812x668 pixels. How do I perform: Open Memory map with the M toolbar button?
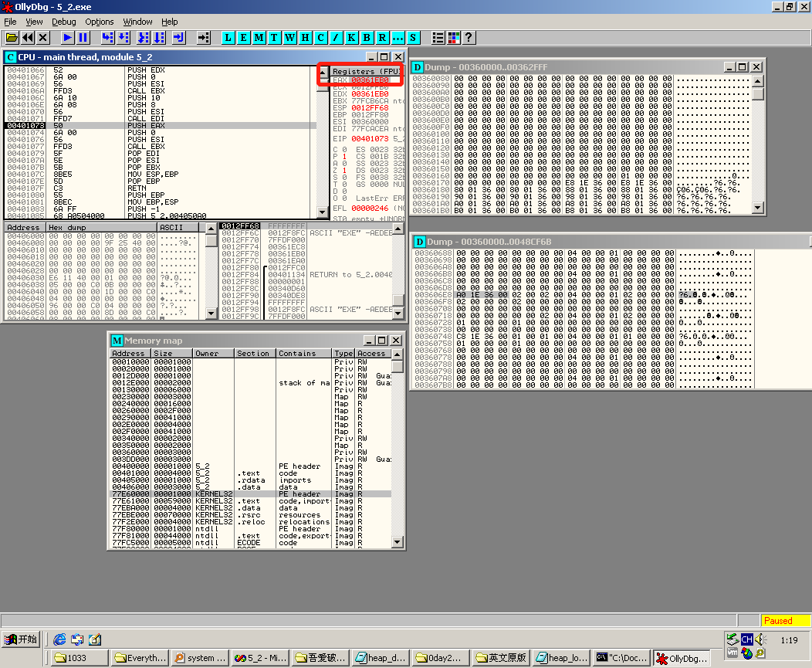pos(259,37)
